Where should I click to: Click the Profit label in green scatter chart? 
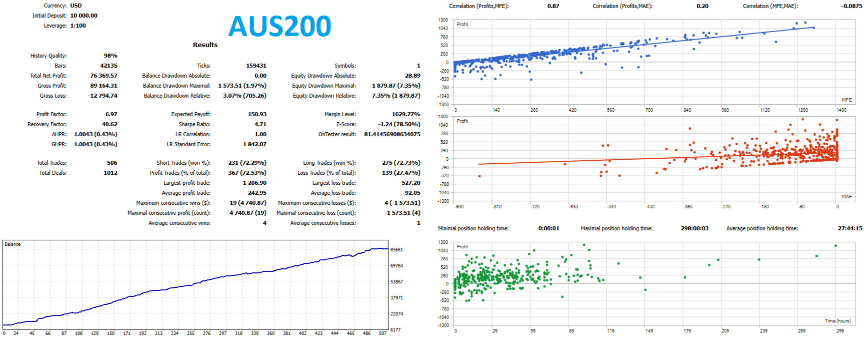point(462,247)
